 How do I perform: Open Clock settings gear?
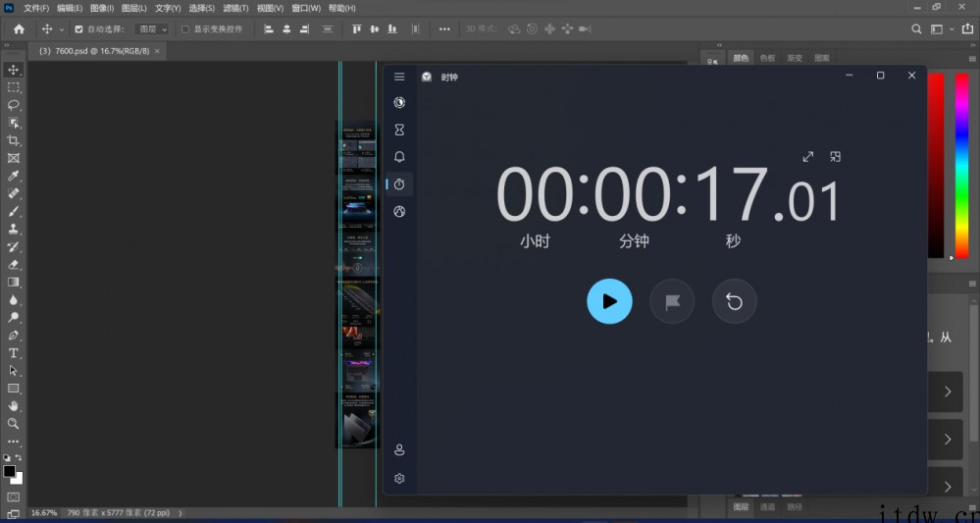[x=399, y=479]
